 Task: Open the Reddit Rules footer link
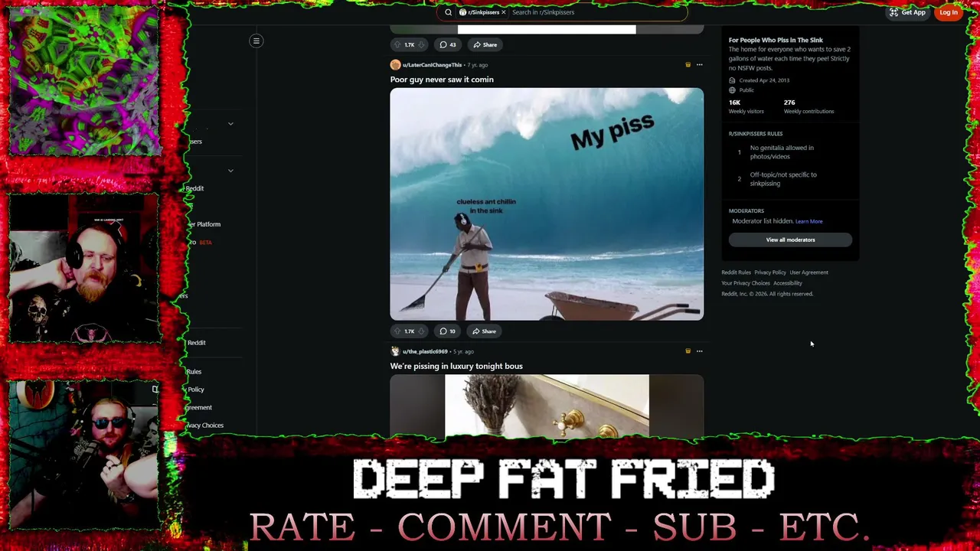pyautogui.click(x=736, y=272)
